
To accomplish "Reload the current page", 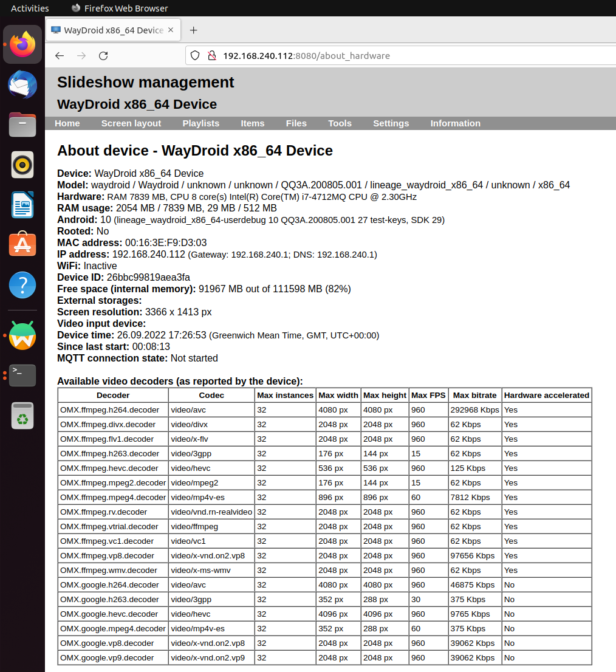I will (x=103, y=56).
